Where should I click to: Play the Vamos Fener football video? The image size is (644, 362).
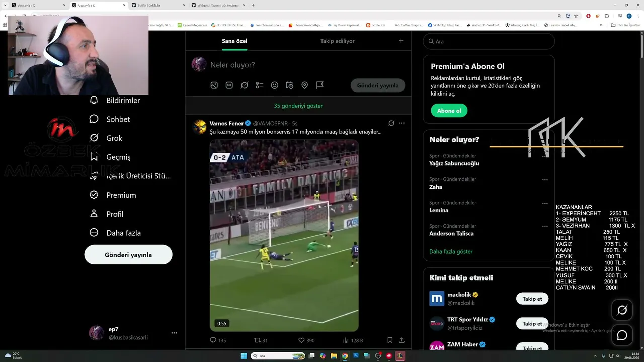pyautogui.click(x=284, y=235)
